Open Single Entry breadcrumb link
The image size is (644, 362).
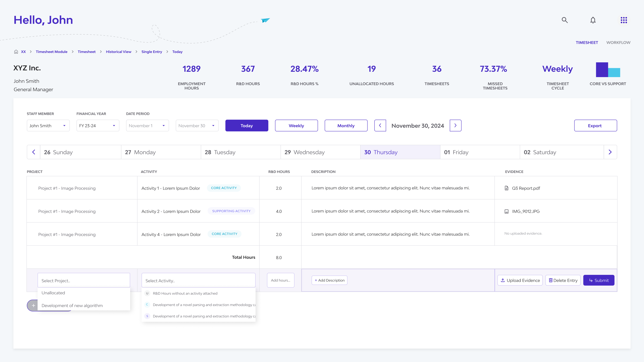click(x=152, y=52)
